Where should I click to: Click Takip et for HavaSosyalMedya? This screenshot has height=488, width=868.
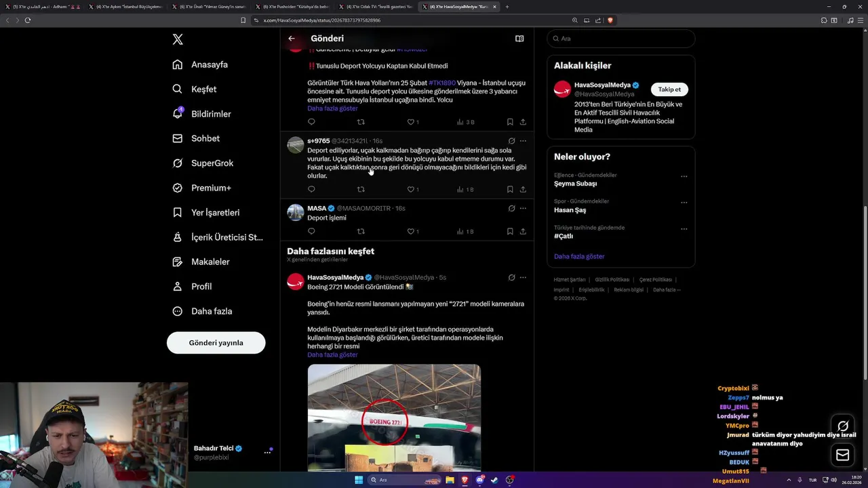click(x=669, y=89)
